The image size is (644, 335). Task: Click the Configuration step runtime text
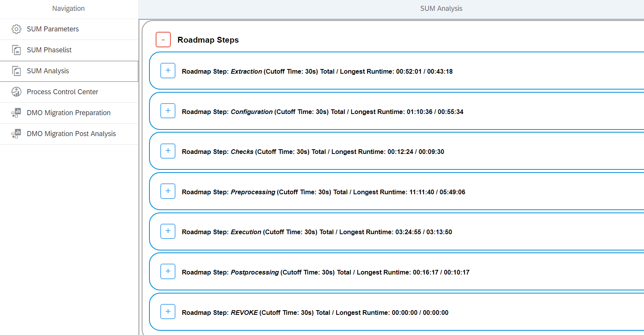(323, 112)
